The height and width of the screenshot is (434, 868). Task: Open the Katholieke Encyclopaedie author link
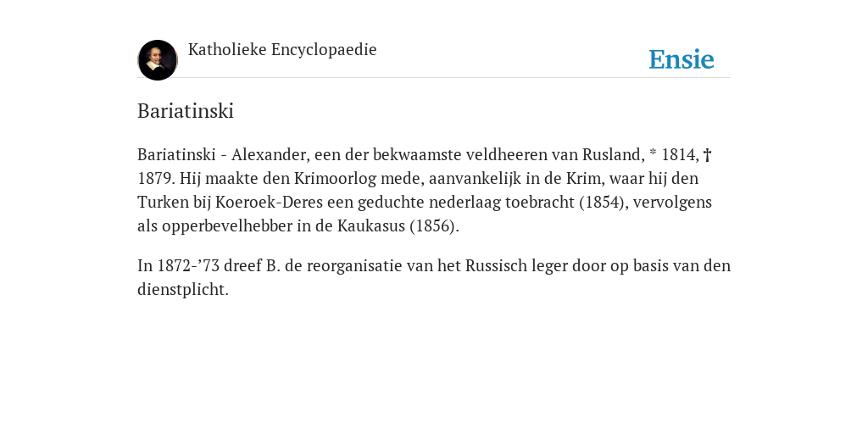point(282,50)
